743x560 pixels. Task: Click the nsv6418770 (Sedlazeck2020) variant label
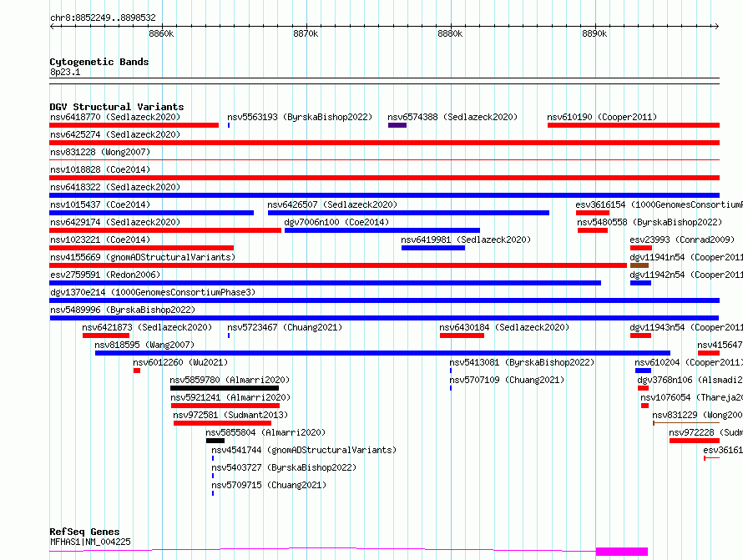[x=115, y=117]
